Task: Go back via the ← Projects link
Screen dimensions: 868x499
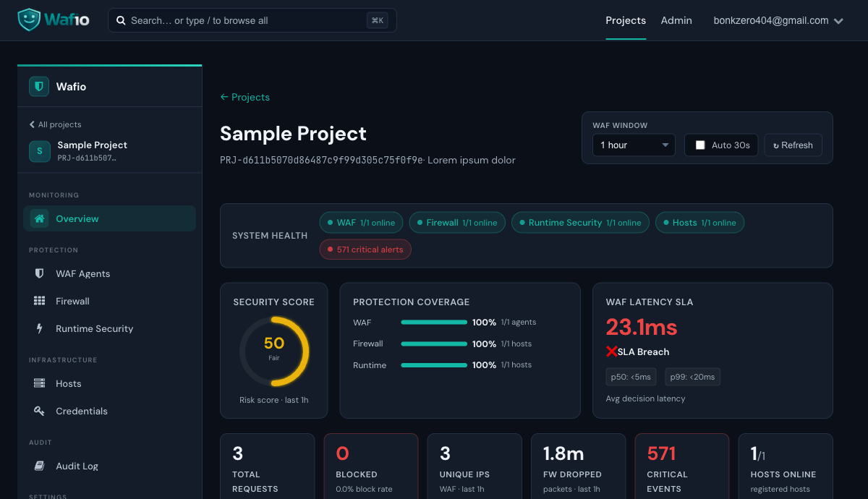Action: point(244,97)
